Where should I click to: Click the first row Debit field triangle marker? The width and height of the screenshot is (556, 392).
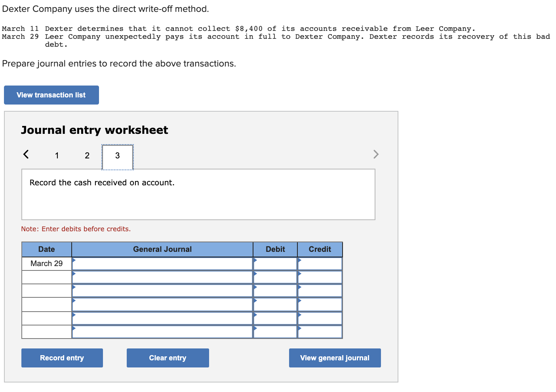tap(257, 263)
